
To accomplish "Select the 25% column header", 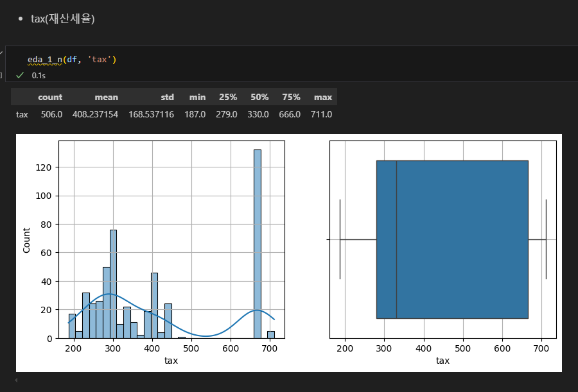I will point(228,98).
